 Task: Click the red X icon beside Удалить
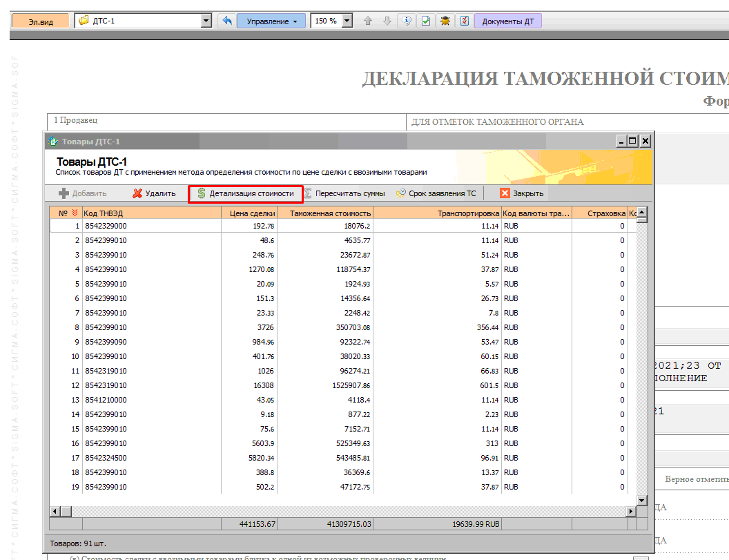coord(137,193)
